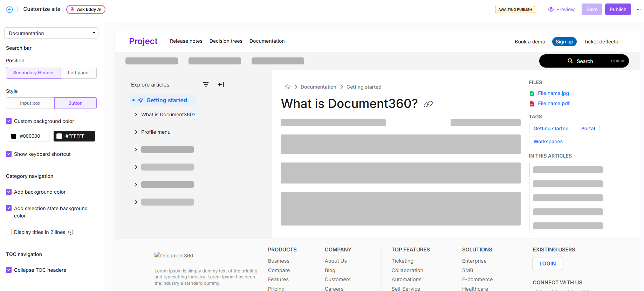Toggle Custom background color checkbox
The width and height of the screenshot is (644, 291).
[9, 121]
